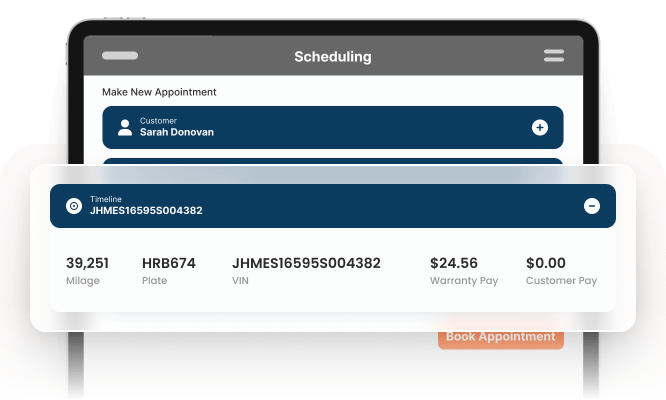This screenshot has width=666, height=400.
Task: Open the hamburger menu in the header
Action: pos(553,56)
